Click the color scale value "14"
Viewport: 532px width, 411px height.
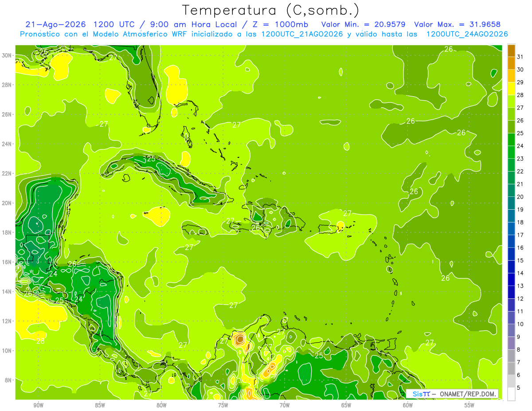(520, 273)
